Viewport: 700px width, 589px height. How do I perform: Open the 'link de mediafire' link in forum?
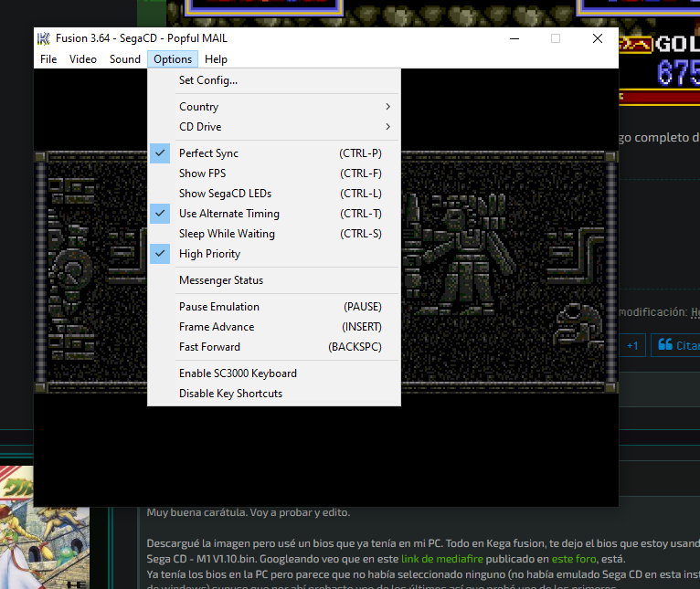coord(442,559)
